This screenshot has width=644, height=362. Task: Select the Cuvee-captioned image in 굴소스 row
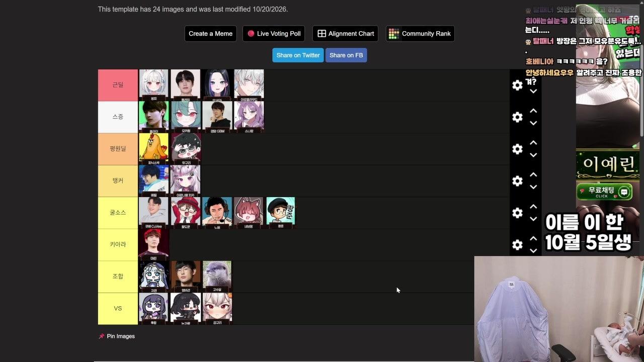tap(153, 213)
